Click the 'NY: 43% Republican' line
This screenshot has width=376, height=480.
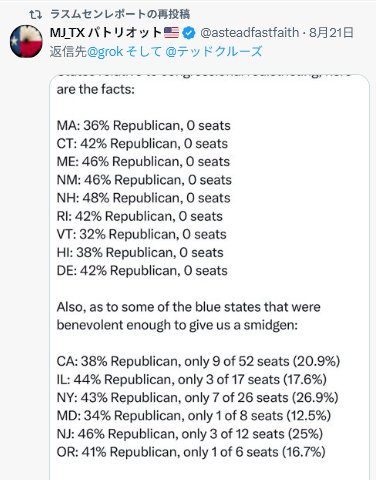(x=197, y=398)
